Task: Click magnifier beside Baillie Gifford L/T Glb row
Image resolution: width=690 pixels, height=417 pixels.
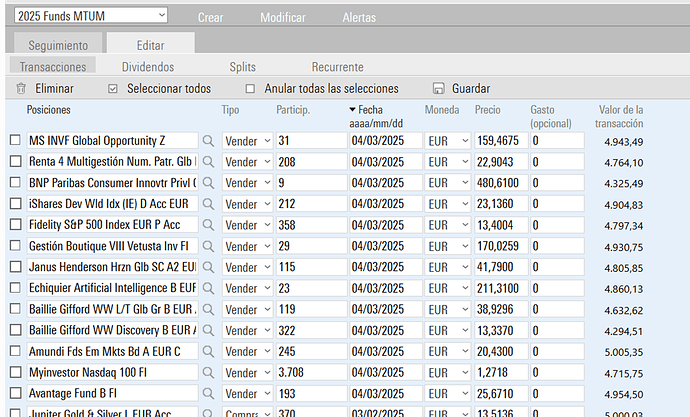Action: [208, 309]
